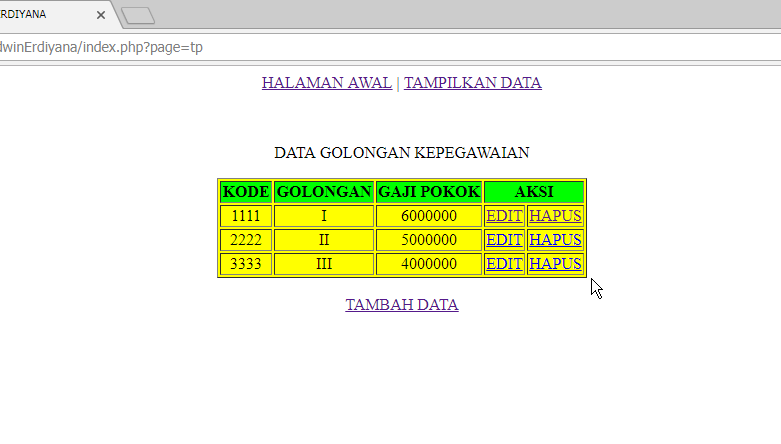This screenshot has width=781, height=444.
Task: Click EDIT for kode 3333 row
Action: click(x=504, y=264)
